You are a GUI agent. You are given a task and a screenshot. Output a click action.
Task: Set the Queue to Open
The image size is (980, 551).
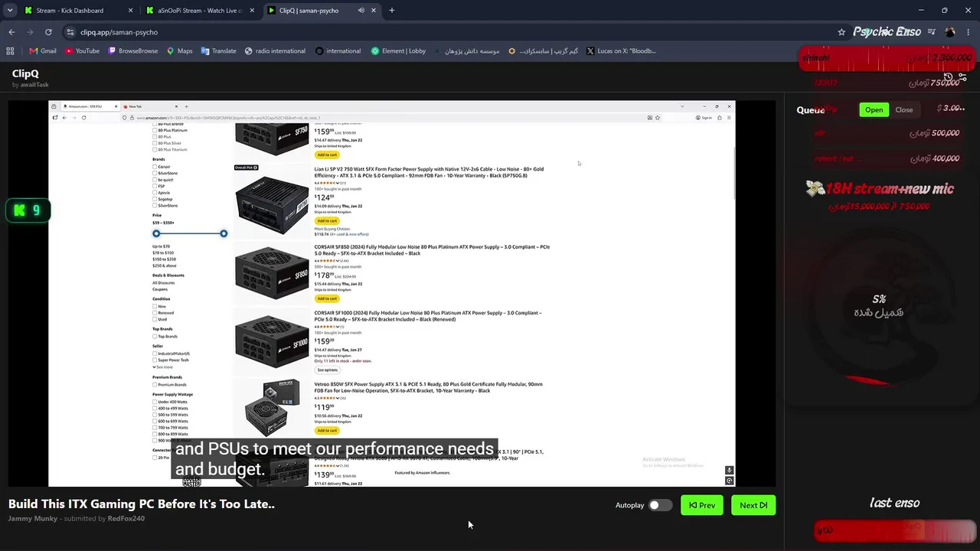pyautogui.click(x=874, y=109)
